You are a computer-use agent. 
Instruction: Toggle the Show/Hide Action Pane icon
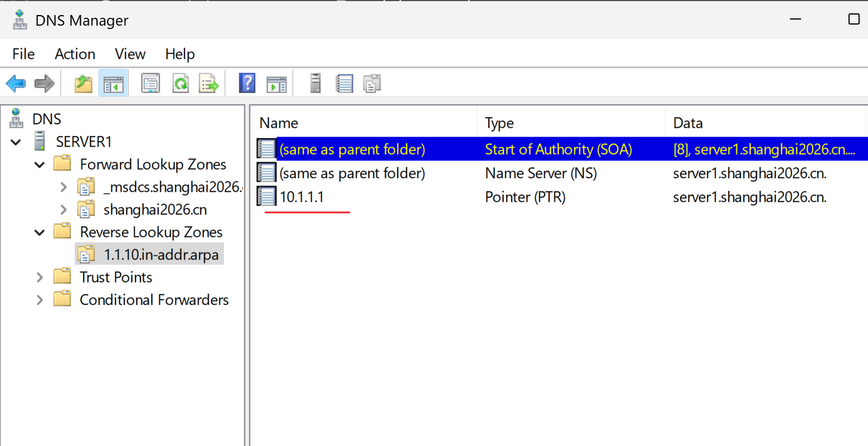tap(277, 84)
